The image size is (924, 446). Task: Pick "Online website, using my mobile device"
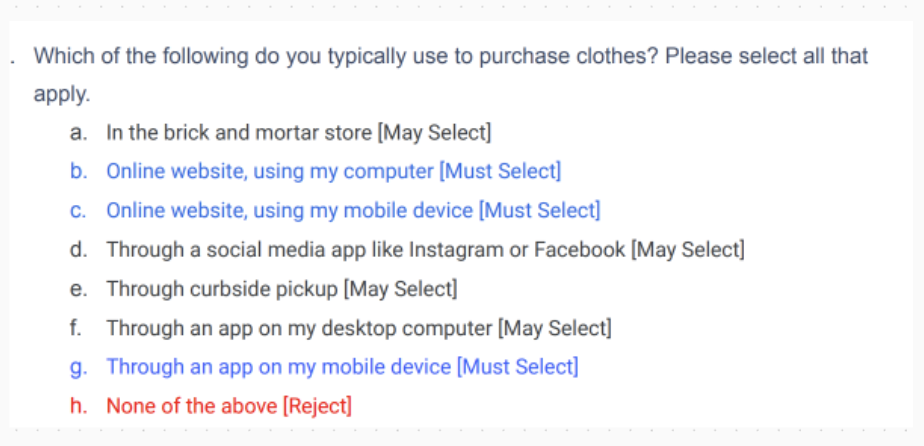(289, 211)
